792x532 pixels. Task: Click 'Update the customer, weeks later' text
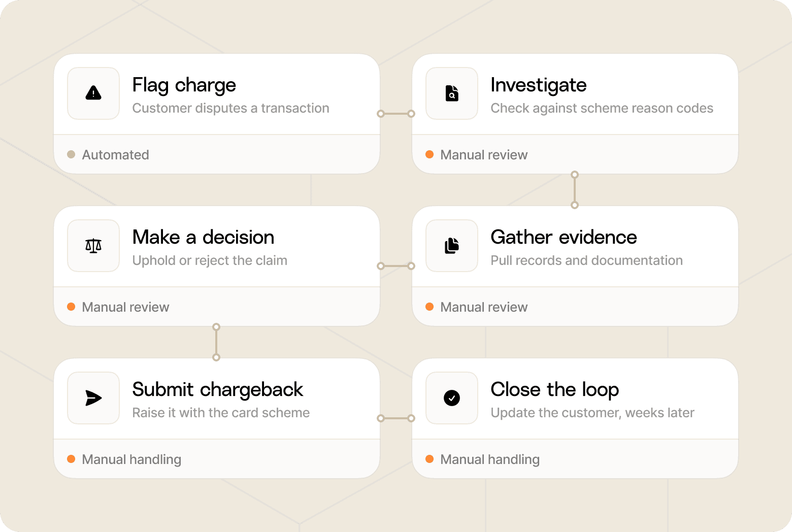click(x=592, y=413)
